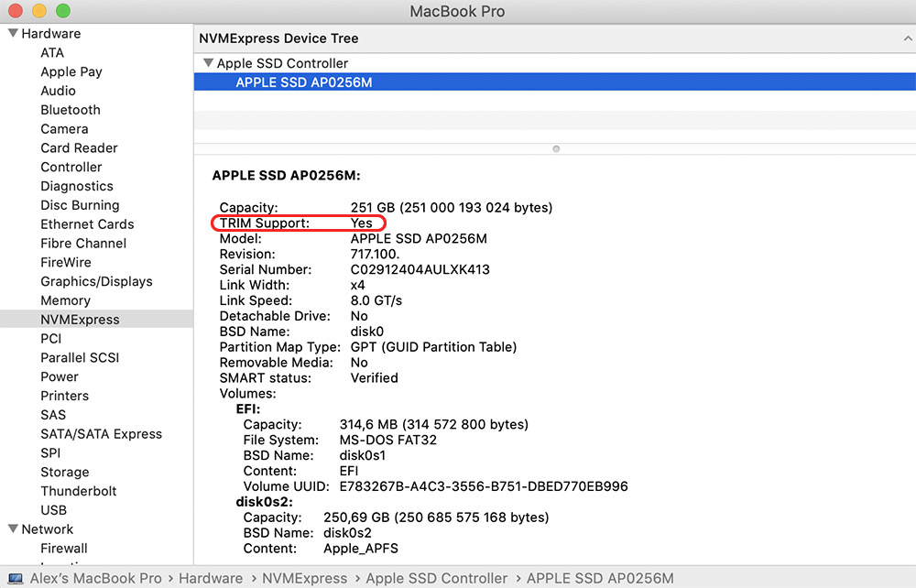Select Camera in the hardware list
This screenshot has width=916, height=588.
point(64,129)
